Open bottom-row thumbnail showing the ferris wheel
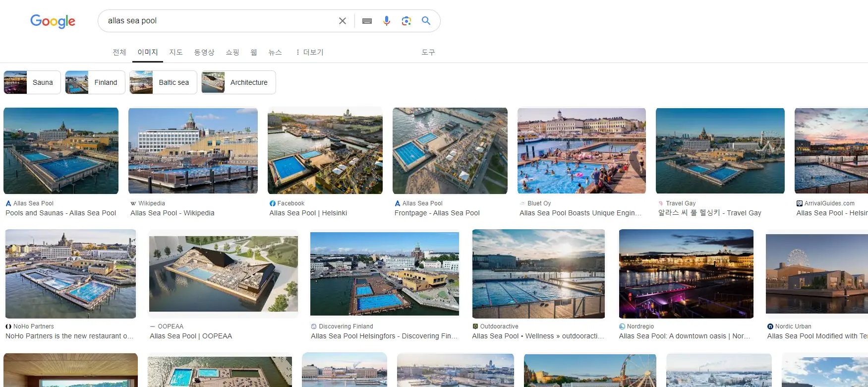Screen dimensions: 868x387 pyautogui.click(x=590, y=370)
